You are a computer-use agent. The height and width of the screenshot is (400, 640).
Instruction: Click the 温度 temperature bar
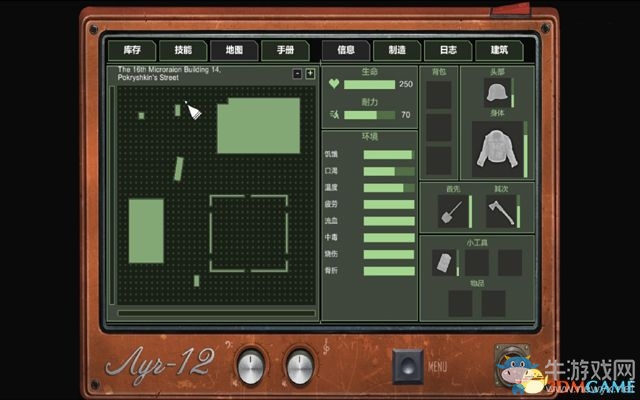coord(389,188)
